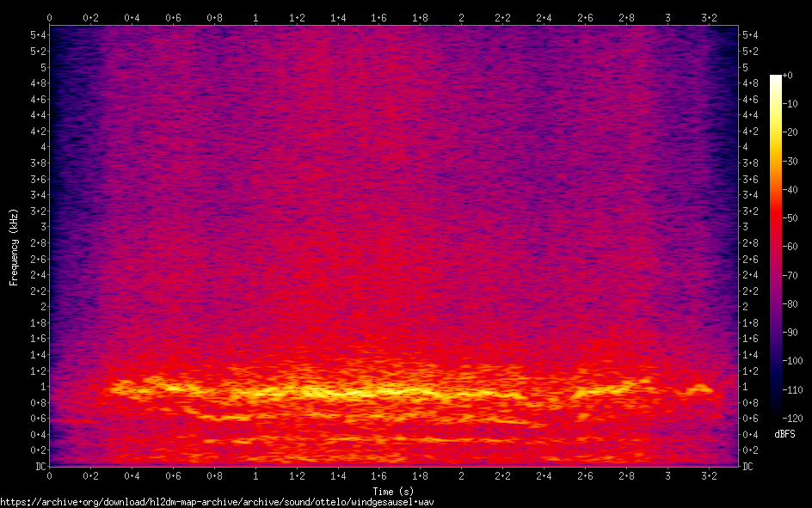Open the archive.org source URL link

point(217,501)
